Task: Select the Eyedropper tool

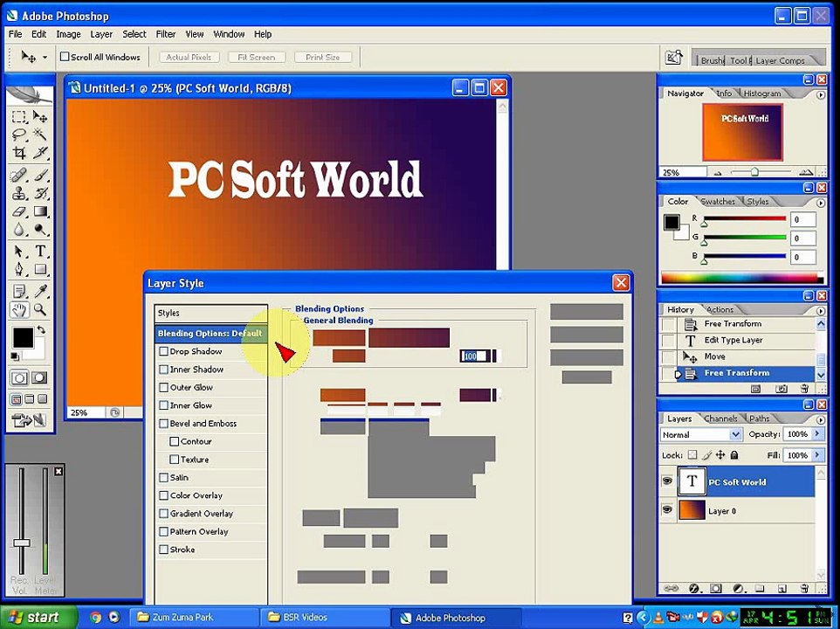Action: [40, 291]
